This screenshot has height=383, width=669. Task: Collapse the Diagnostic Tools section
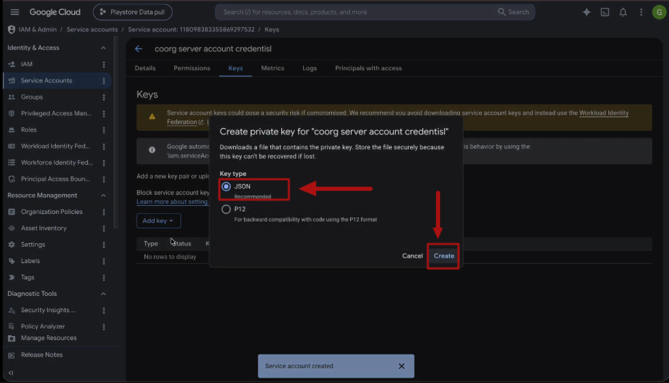coord(103,294)
